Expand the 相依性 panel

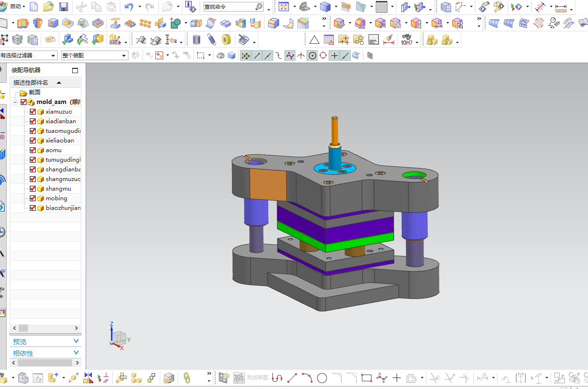(76, 353)
